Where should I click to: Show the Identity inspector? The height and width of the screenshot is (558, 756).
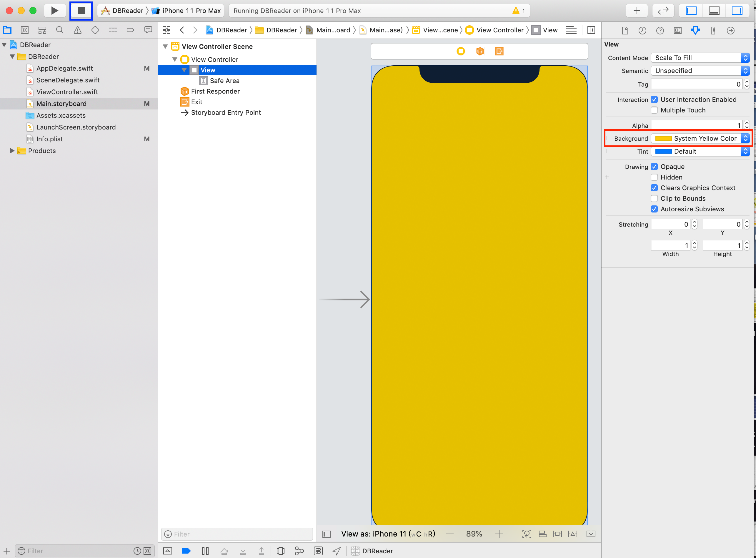[x=678, y=30]
